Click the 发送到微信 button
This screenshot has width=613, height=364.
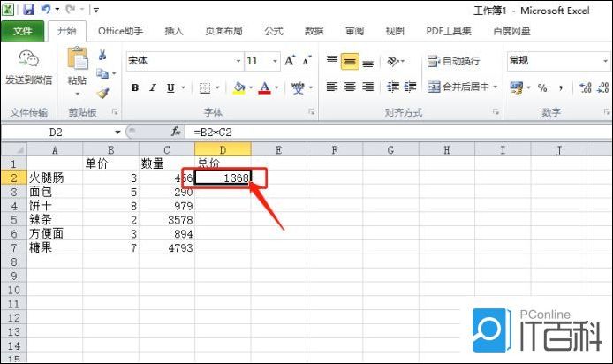[28, 68]
